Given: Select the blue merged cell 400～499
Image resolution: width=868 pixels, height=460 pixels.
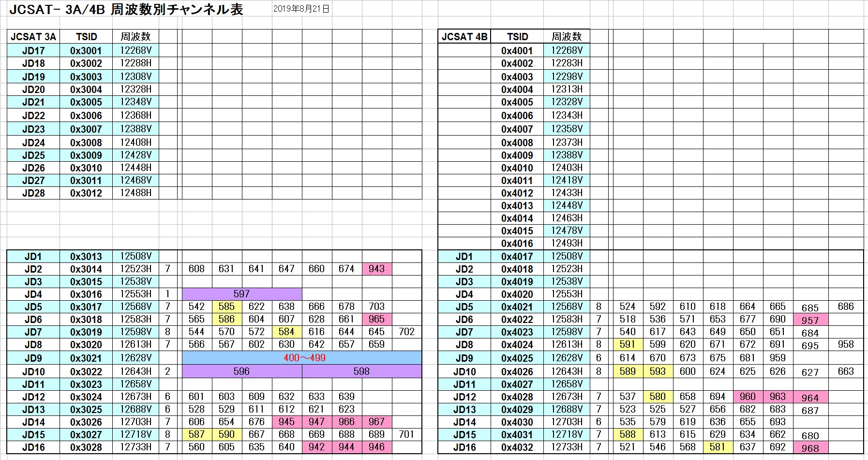Looking at the screenshot, I should click(x=302, y=358).
